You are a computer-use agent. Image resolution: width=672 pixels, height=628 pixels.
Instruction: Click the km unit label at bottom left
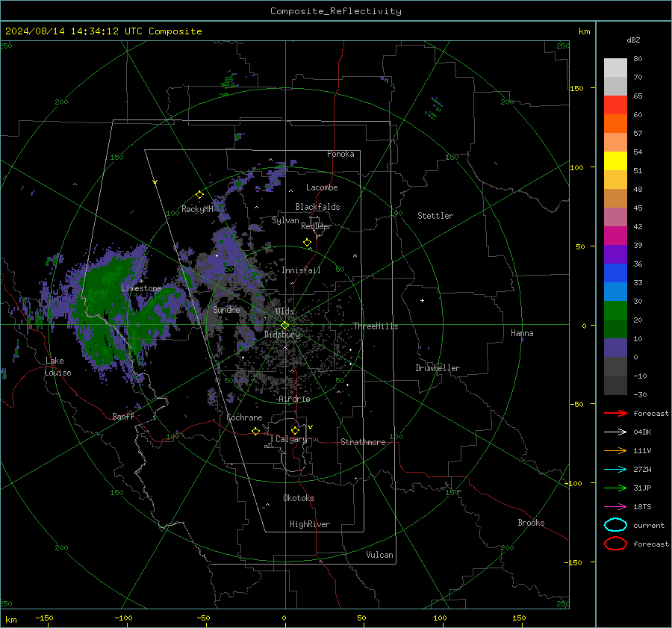point(11,620)
